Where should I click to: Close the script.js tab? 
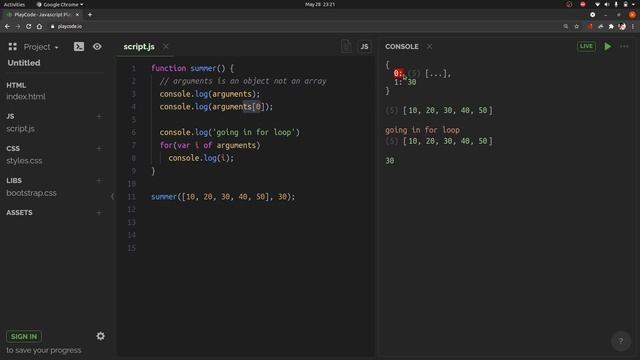(166, 47)
